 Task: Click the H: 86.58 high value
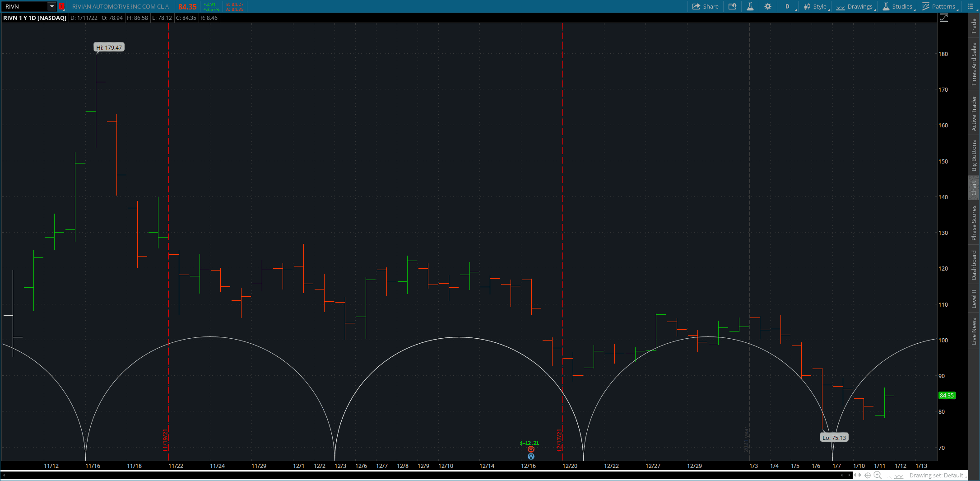pyautogui.click(x=138, y=18)
